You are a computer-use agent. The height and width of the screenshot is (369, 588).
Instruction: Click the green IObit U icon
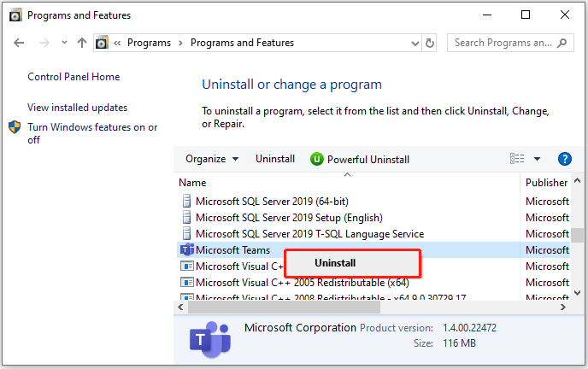pyautogui.click(x=317, y=159)
